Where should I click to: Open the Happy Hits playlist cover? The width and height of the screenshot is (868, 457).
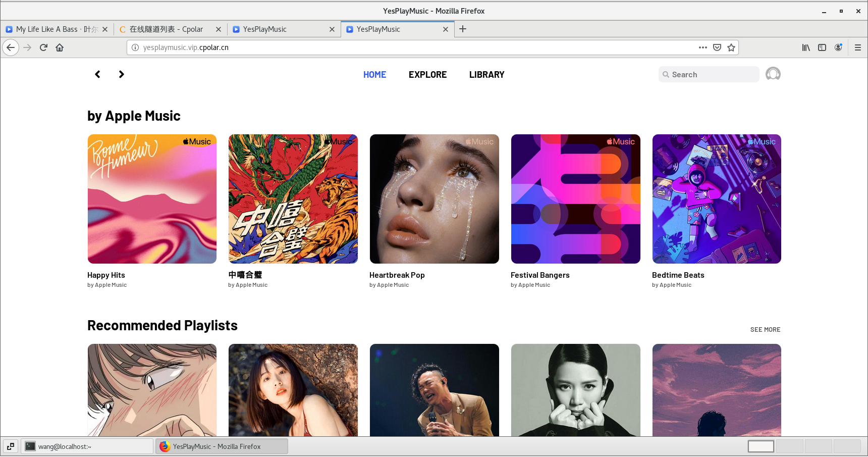152,199
